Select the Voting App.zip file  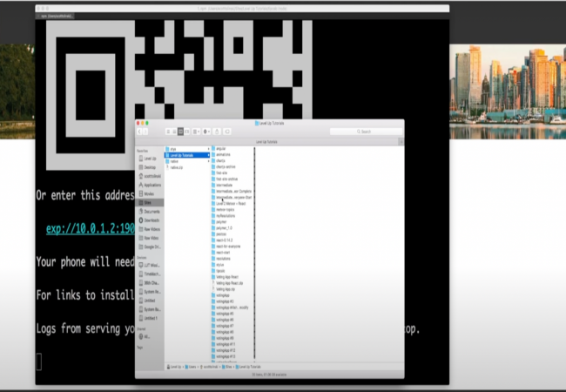(x=224, y=289)
